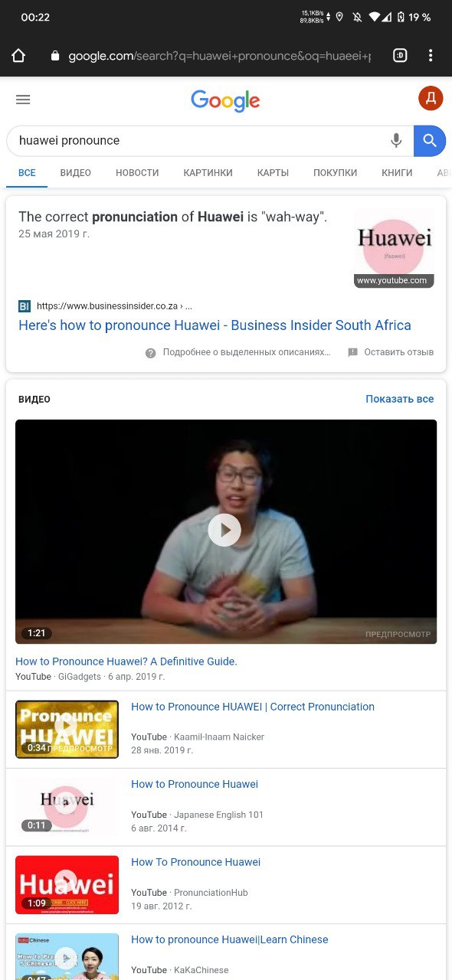Open the ПОКУПКИ tab
Viewport: 452px width, 980px height.
[335, 173]
